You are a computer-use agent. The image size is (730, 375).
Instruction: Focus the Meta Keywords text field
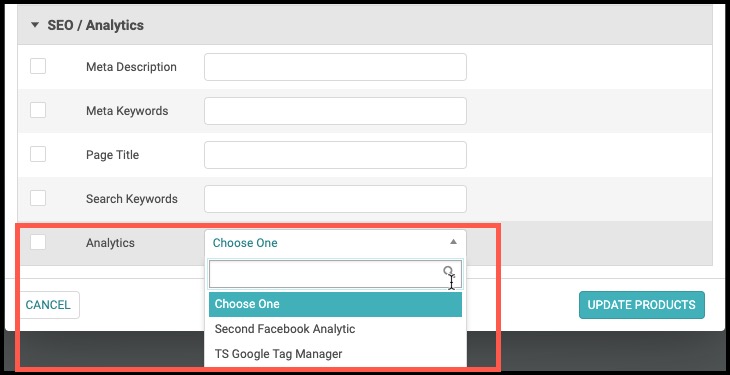335,111
